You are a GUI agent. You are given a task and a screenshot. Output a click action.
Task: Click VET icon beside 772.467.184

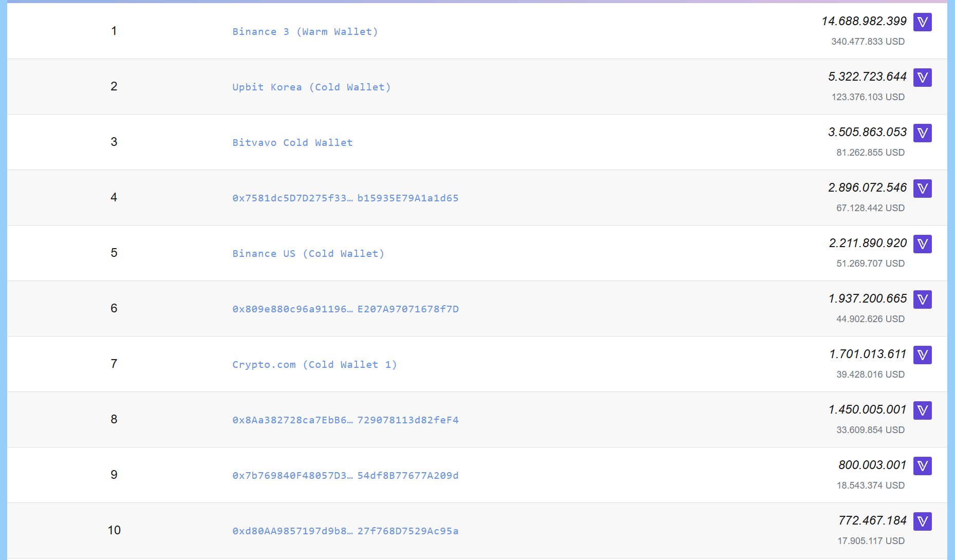pos(923,521)
